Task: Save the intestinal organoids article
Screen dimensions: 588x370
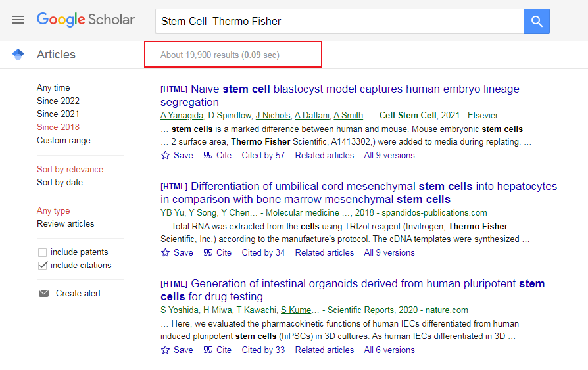Action: (x=177, y=350)
